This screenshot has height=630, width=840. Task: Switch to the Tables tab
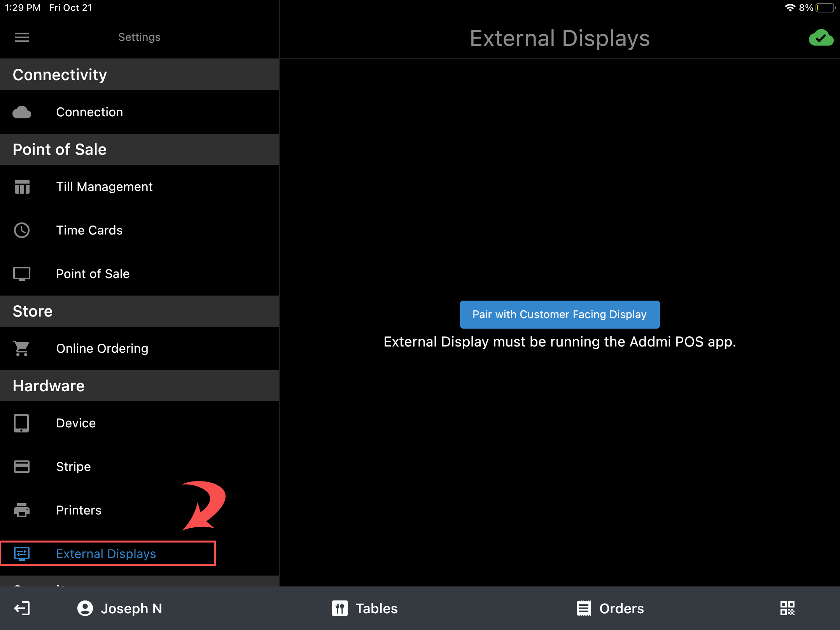pyautogui.click(x=365, y=608)
